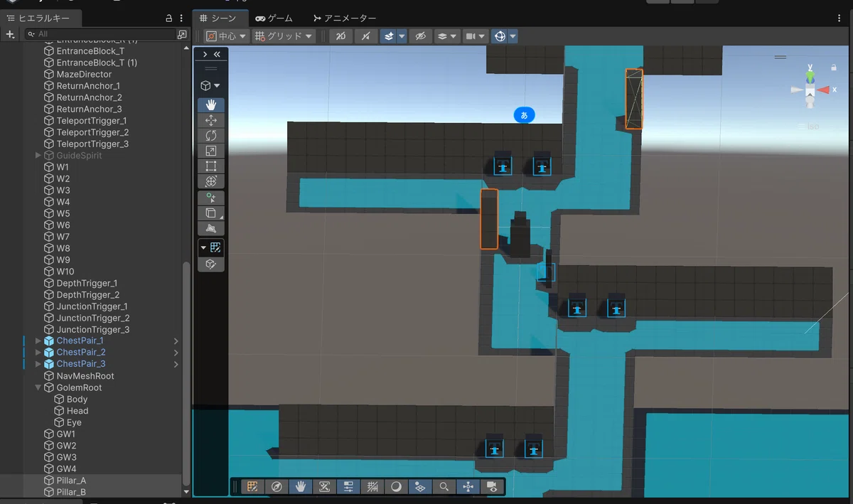This screenshot has width=853, height=504.
Task: Toggle the Hierarchy panel lock icon
Action: (168, 18)
